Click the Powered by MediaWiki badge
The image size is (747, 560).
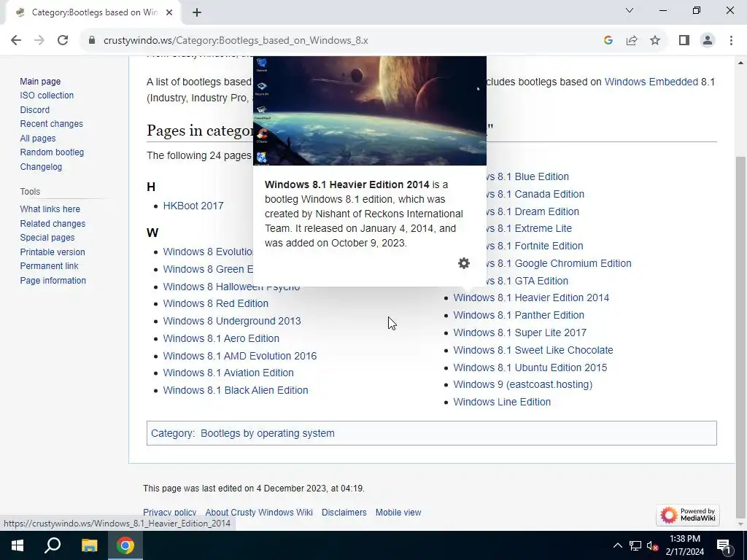tap(687, 515)
